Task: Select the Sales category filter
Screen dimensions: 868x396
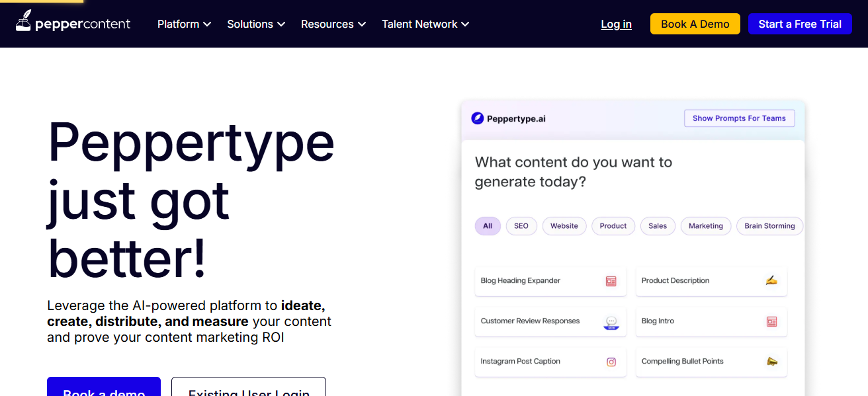Action: pos(658,226)
